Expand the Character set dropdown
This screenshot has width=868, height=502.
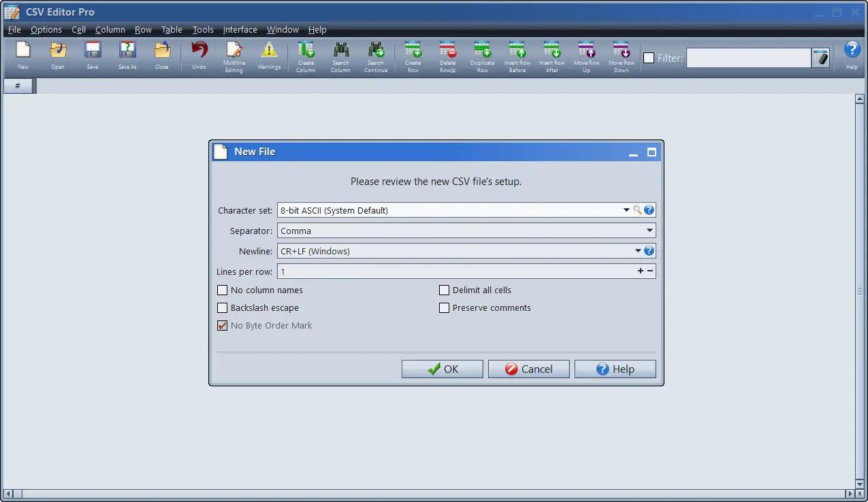[626, 210]
